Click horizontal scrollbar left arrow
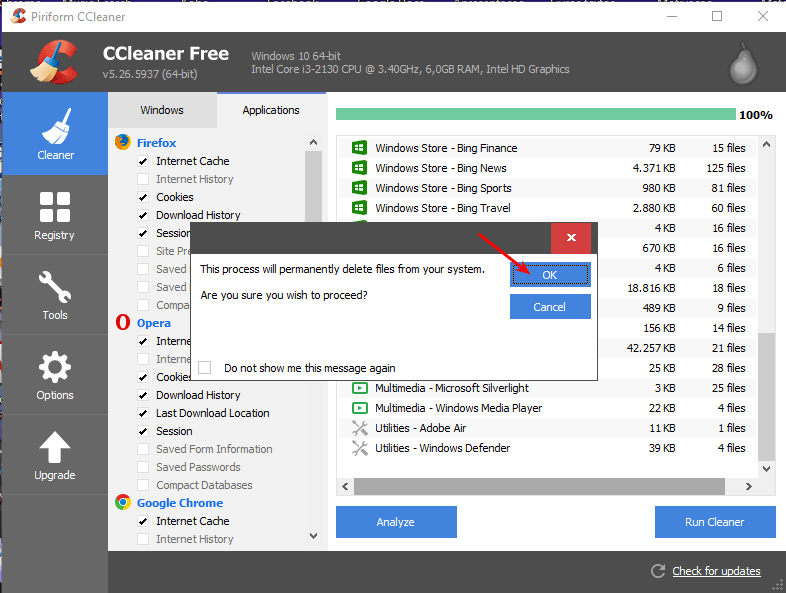Screen dimensions: 786x593 [345, 486]
